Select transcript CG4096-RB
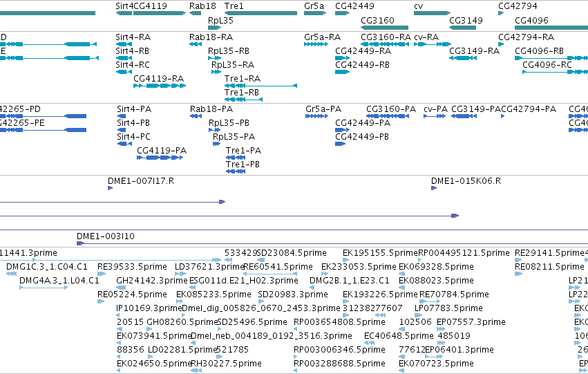Image resolution: width=588 pixels, height=374 pixels. pyautogui.click(x=551, y=58)
